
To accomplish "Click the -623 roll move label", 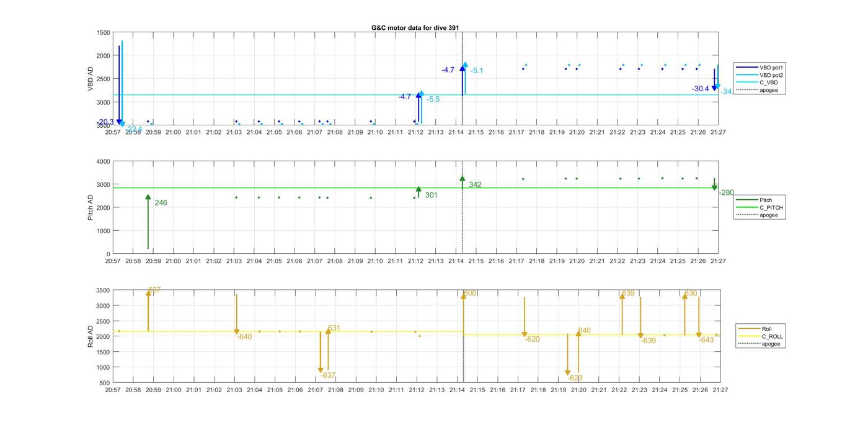I will tap(575, 378).
